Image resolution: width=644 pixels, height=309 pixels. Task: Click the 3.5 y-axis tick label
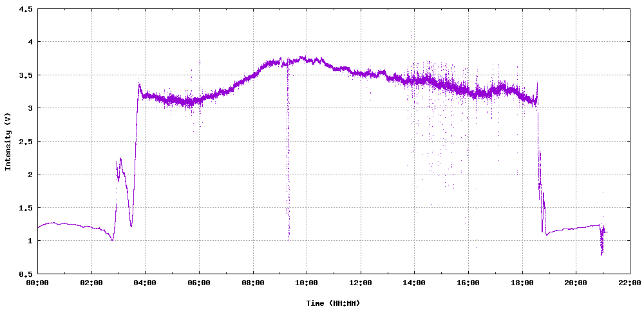pos(26,75)
